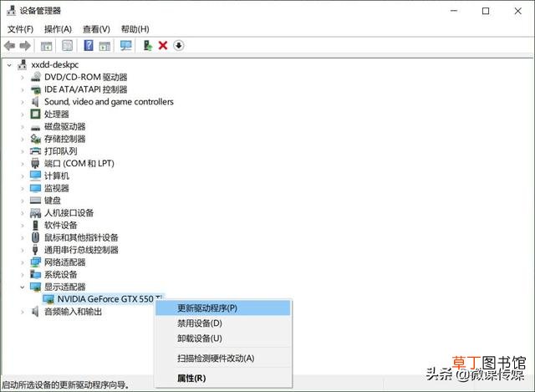Click the Forward arrow toolbar icon
Screen dimensions: 535x392
pos(25,45)
